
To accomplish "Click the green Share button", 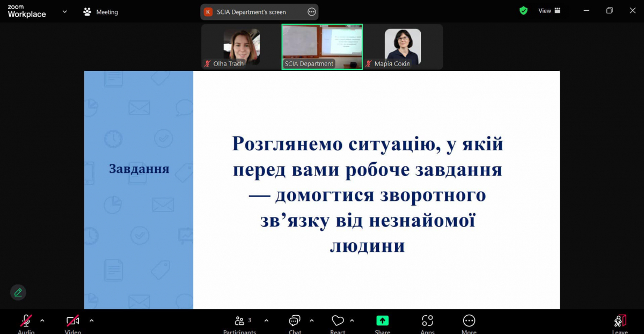I will point(382,321).
